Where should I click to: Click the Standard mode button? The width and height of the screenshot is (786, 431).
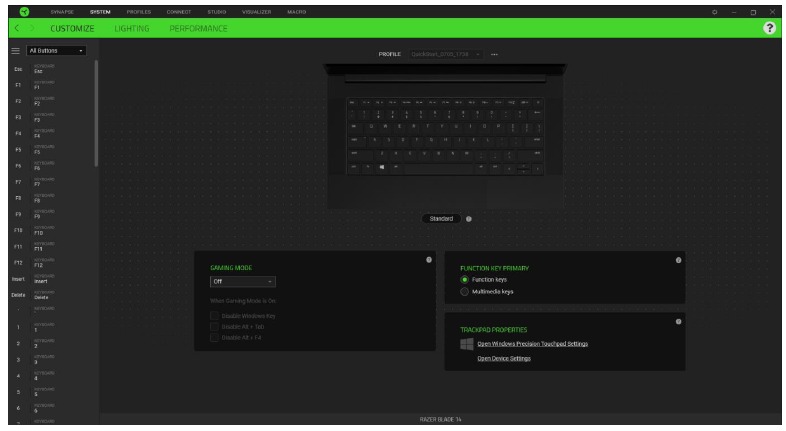tap(441, 219)
